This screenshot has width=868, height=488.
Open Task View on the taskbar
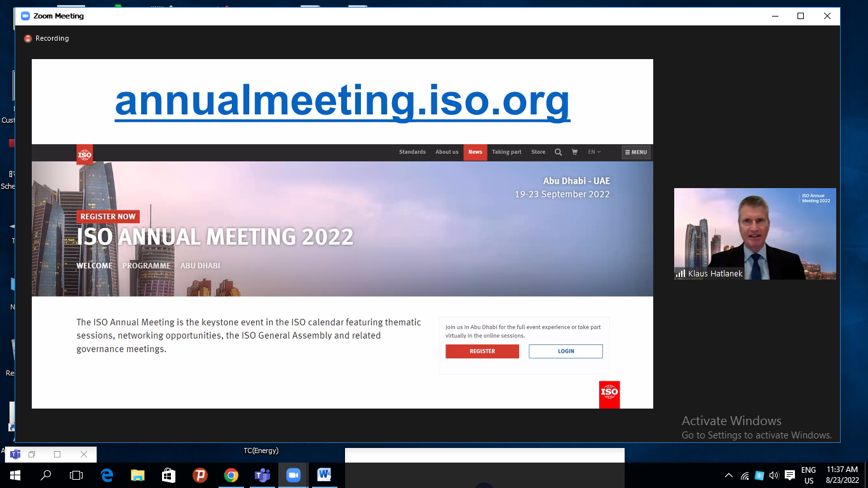click(76, 475)
